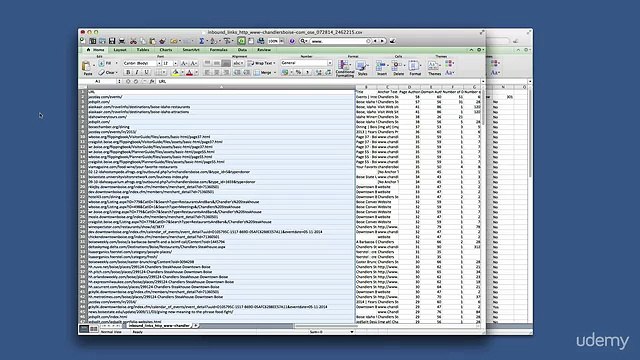Click the Underline U button
The height and width of the screenshot is (360, 640).
click(146, 73)
